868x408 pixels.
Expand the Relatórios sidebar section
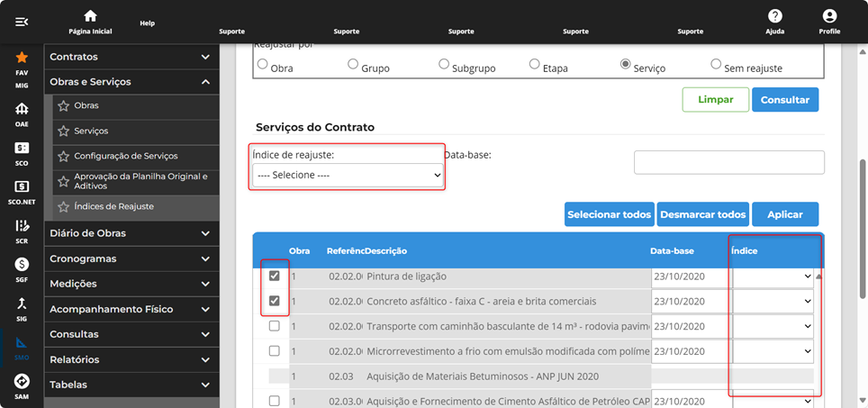click(131, 360)
